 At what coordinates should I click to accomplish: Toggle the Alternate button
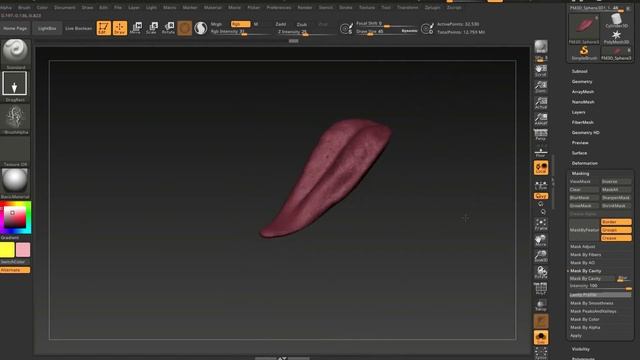[15, 270]
